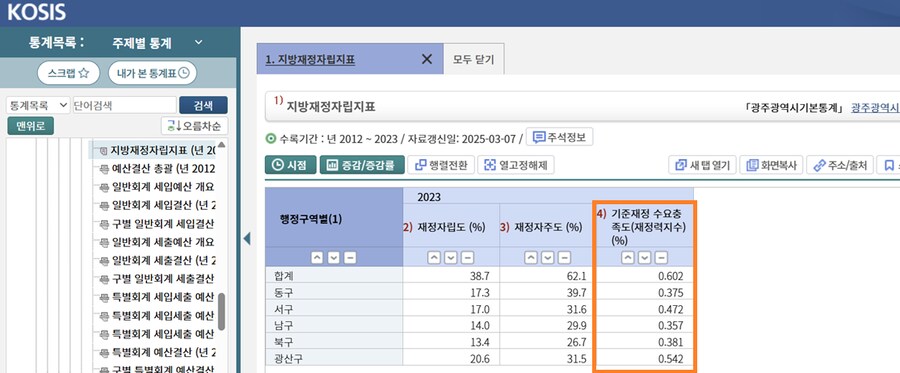The height and width of the screenshot is (373, 900).
Task: Sort 행정구역별 column descending arrow
Action: [333, 258]
